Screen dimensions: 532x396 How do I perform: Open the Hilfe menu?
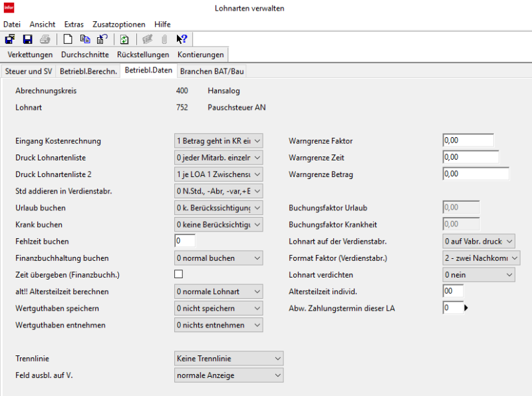[x=162, y=25]
